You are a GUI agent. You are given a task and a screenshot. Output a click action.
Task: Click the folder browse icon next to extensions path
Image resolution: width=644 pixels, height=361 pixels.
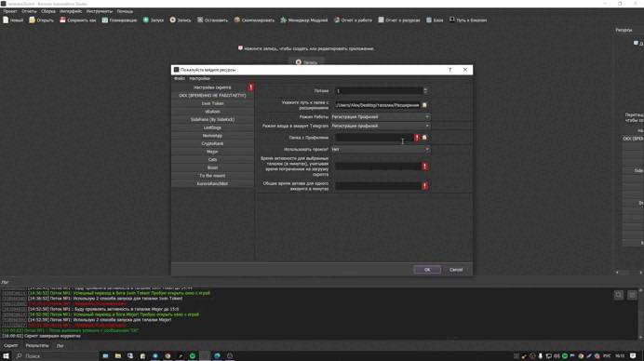[x=424, y=105]
